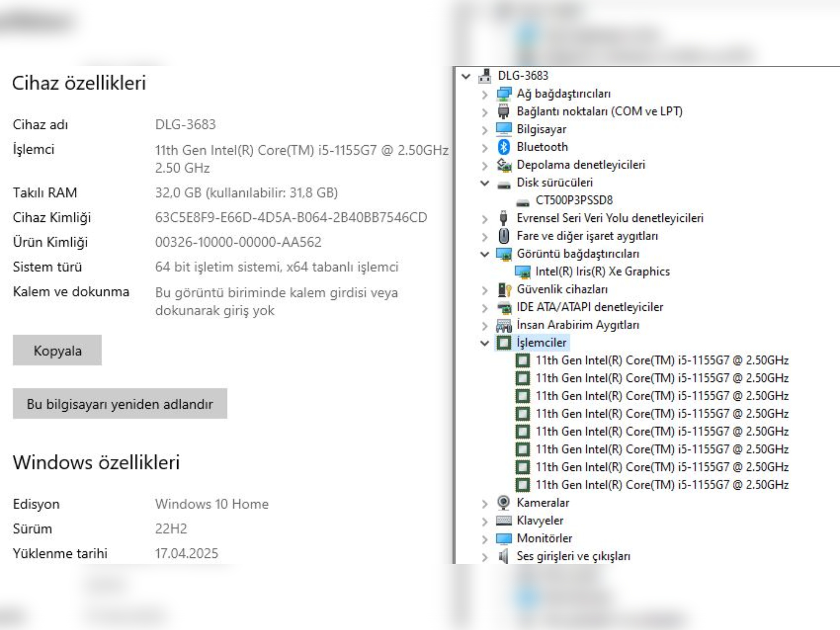Click the Intel Iris Xe Graphics icon
The height and width of the screenshot is (630, 840).
point(522,272)
